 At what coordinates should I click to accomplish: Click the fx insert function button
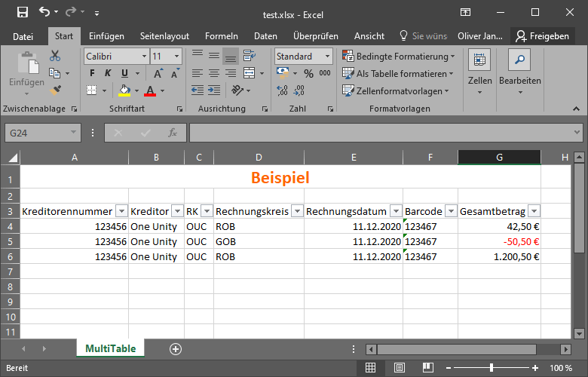173,133
